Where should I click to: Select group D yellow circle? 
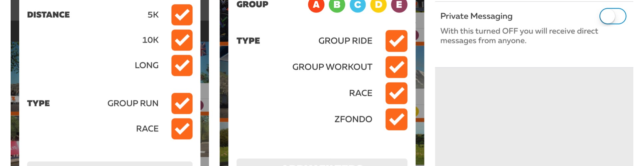pos(378,5)
